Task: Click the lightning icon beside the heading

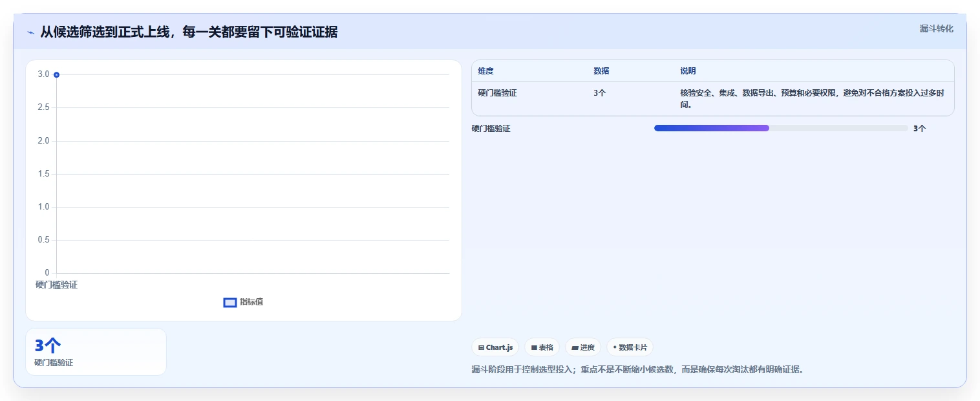Action: tap(30, 32)
